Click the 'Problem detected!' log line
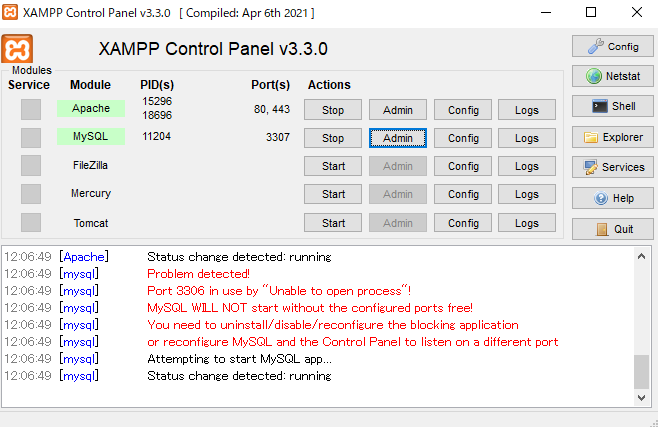The image size is (658, 427). [x=198, y=274]
